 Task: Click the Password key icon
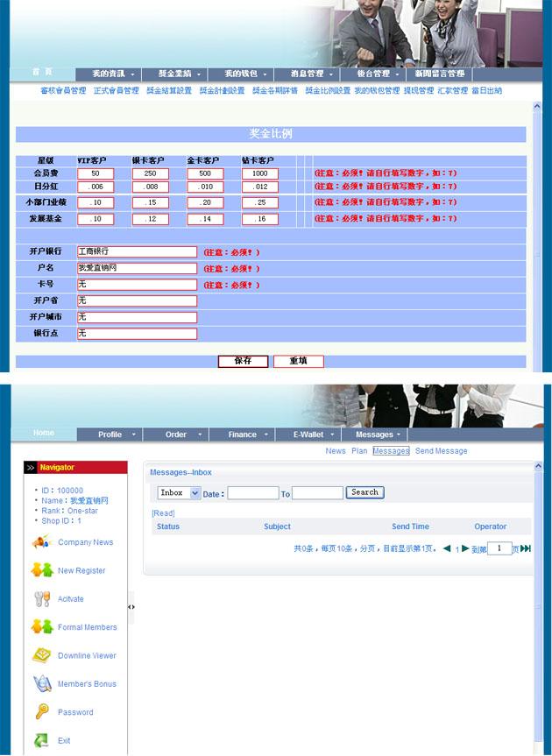pyautogui.click(x=41, y=712)
